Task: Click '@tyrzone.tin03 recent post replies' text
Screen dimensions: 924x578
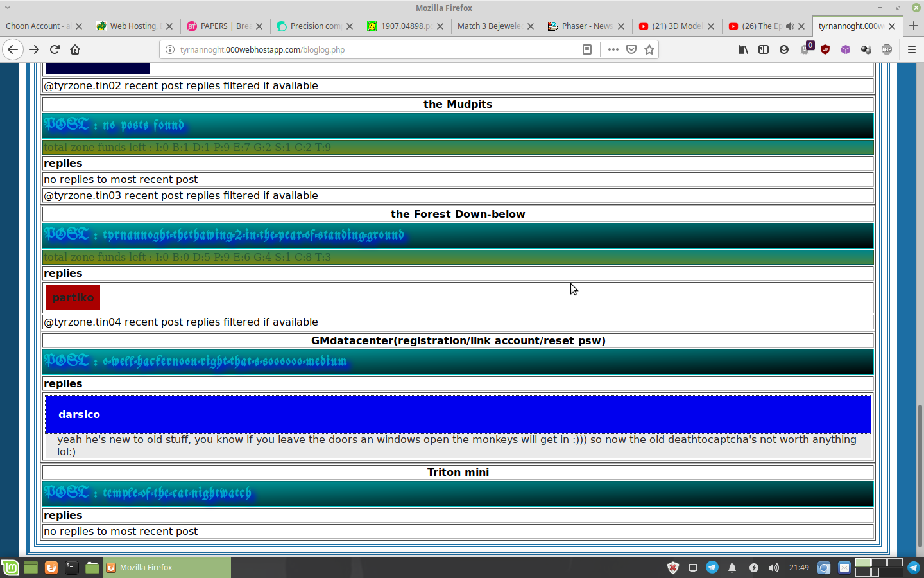Action: (x=181, y=195)
